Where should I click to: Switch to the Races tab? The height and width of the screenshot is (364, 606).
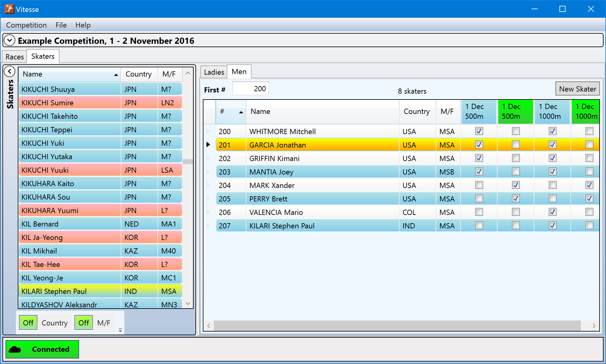[15, 57]
